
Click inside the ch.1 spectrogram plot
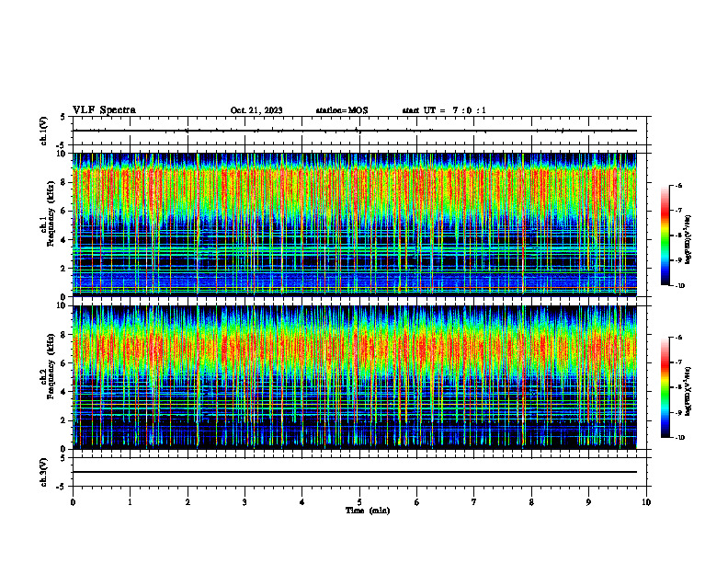(355, 224)
